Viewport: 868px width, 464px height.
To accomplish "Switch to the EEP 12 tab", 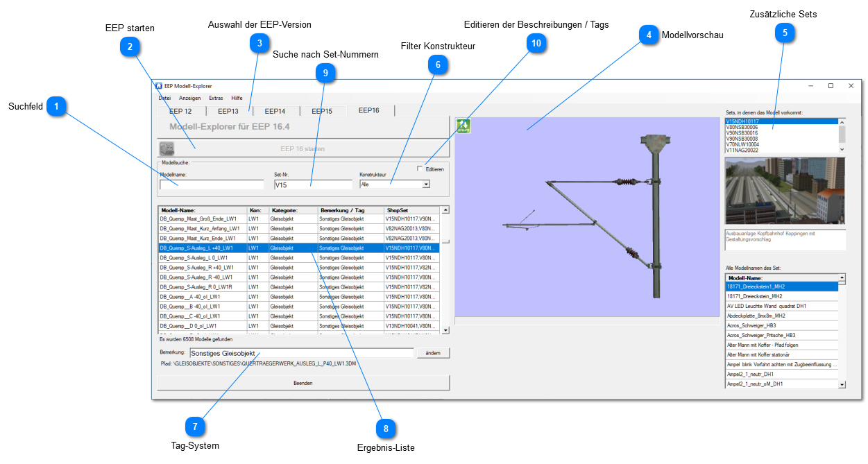I will tap(180, 111).
